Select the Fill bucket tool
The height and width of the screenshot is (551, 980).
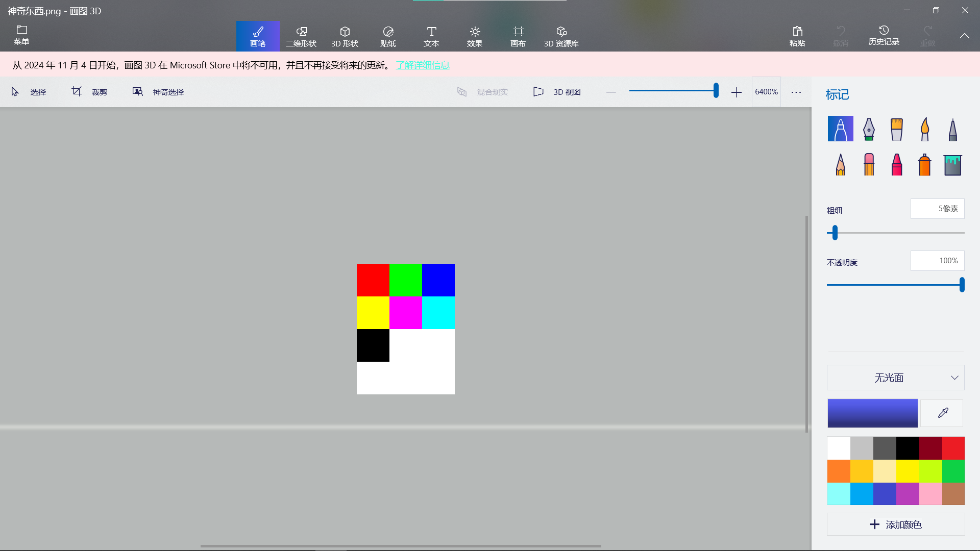(952, 165)
